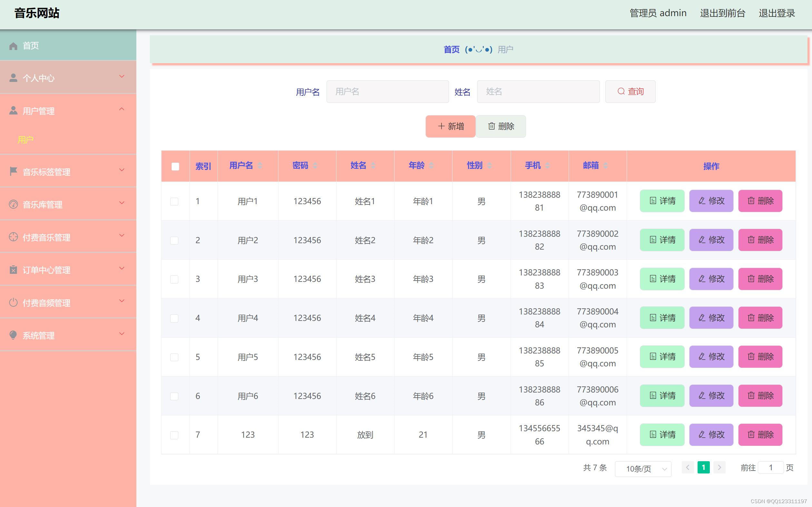Check the checkbox for row 用户3
This screenshot has height=507, width=812.
[174, 279]
